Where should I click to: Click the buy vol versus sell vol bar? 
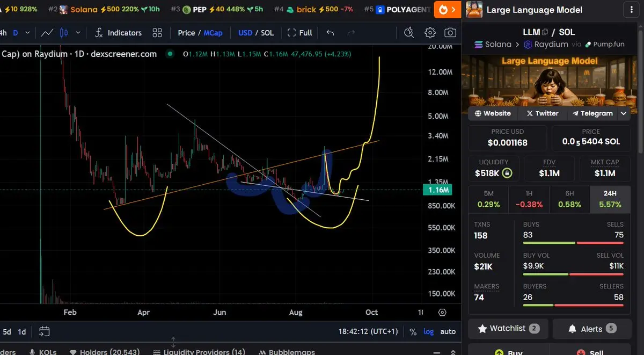573,274
